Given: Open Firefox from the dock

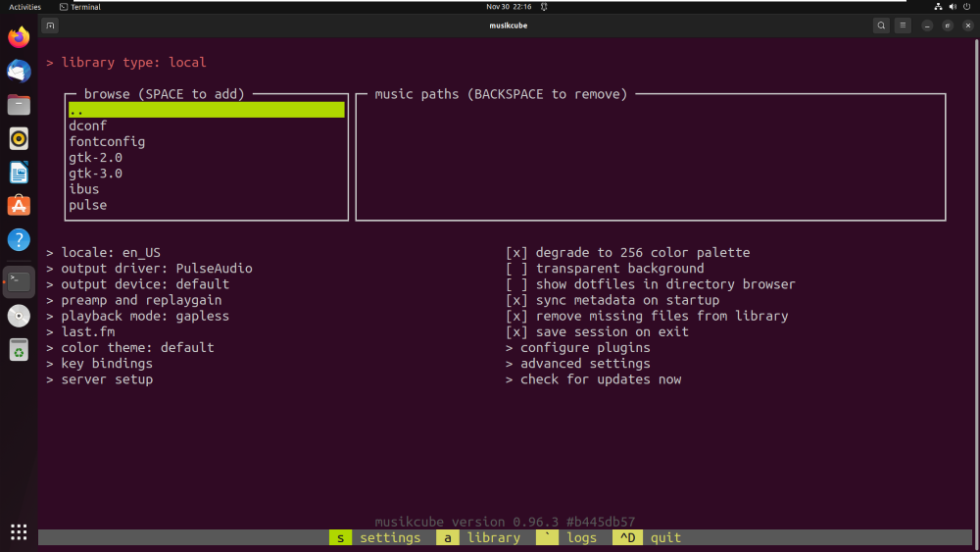Looking at the screenshot, I should tap(19, 37).
